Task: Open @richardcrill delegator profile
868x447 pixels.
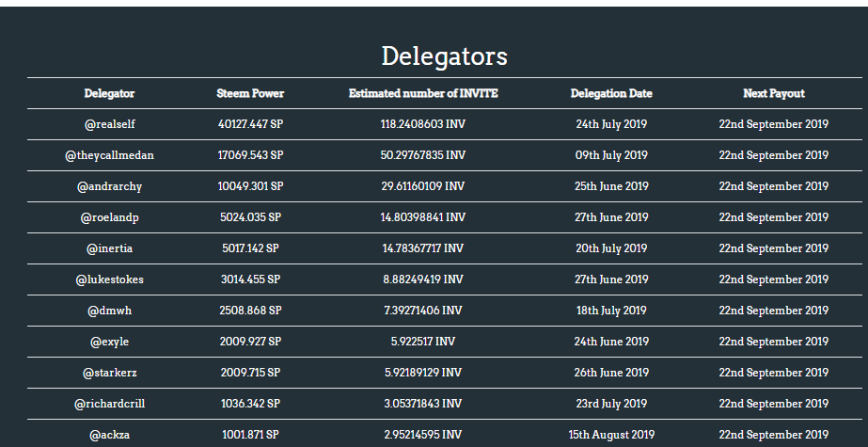Action: click(109, 404)
